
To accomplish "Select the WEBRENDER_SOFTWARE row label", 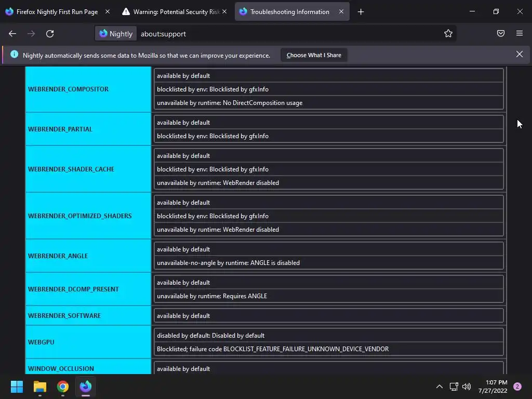I will [x=64, y=316].
